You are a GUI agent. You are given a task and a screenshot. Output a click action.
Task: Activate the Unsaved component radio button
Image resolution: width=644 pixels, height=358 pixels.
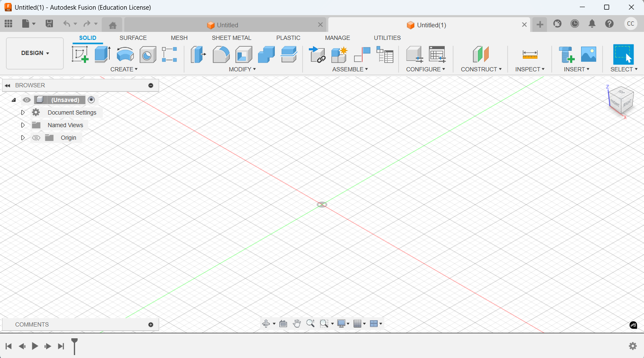(91, 100)
